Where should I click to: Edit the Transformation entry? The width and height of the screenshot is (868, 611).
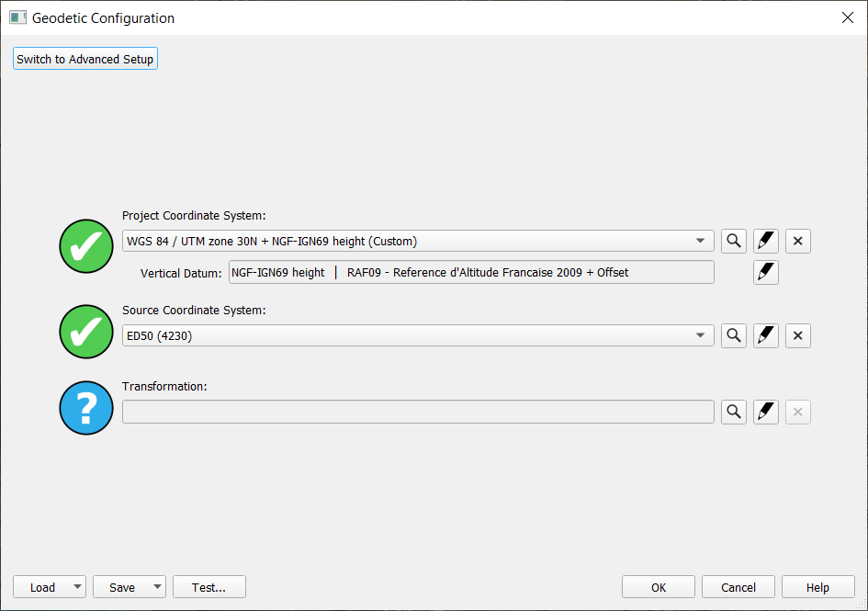[x=766, y=413]
